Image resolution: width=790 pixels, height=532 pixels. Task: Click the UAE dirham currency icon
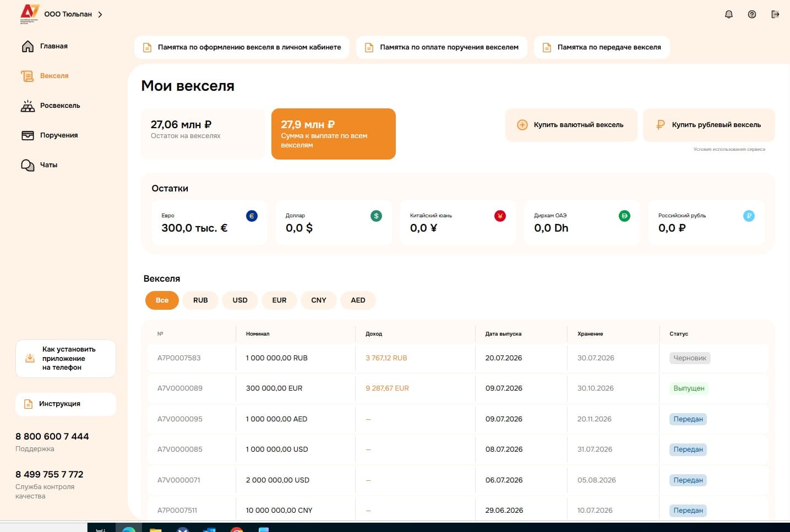coord(624,216)
